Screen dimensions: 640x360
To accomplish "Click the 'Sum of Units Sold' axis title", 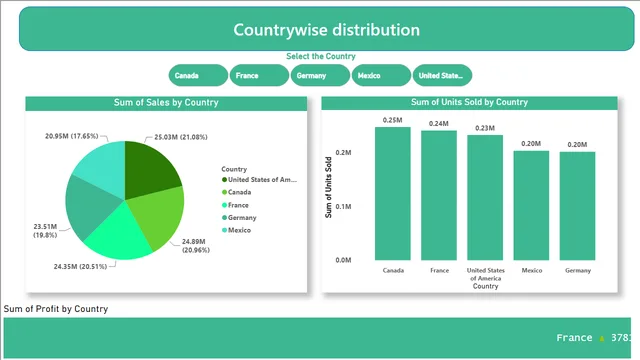I will click(x=329, y=187).
